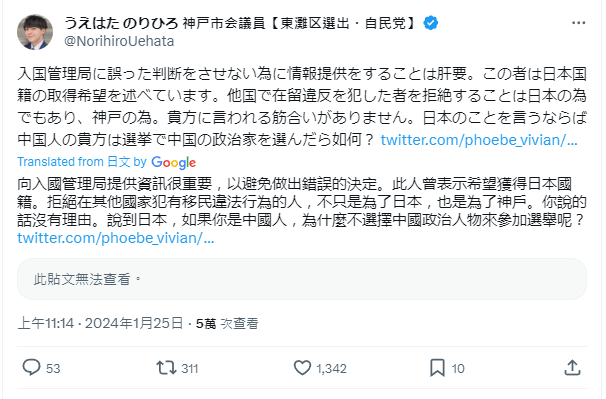Click the うえはた のりひろ display name
606x399 pixels.
[121, 24]
